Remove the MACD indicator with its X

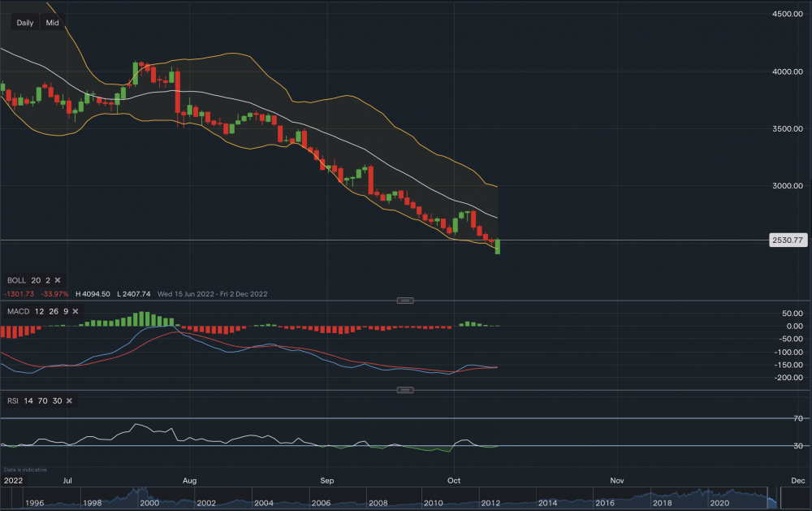pos(75,311)
